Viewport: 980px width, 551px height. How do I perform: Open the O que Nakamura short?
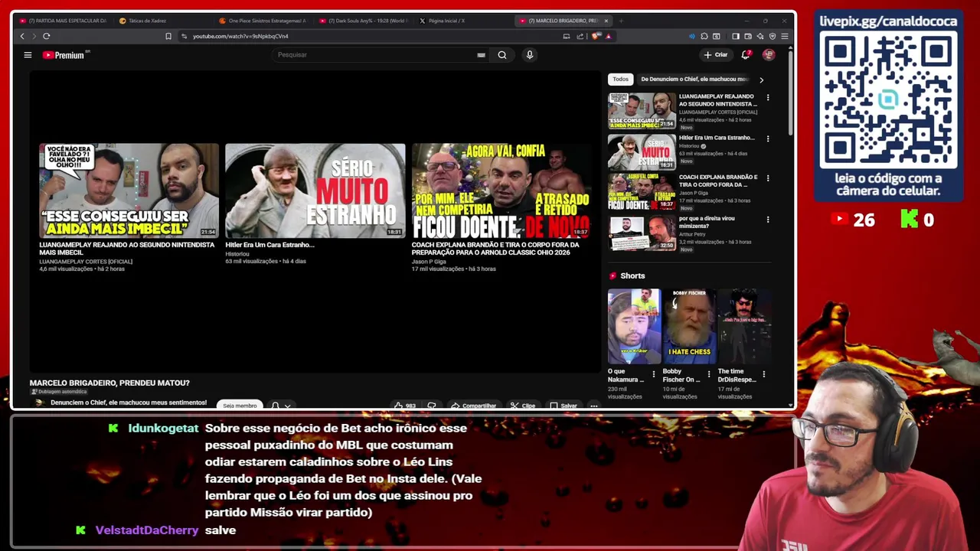(x=634, y=326)
